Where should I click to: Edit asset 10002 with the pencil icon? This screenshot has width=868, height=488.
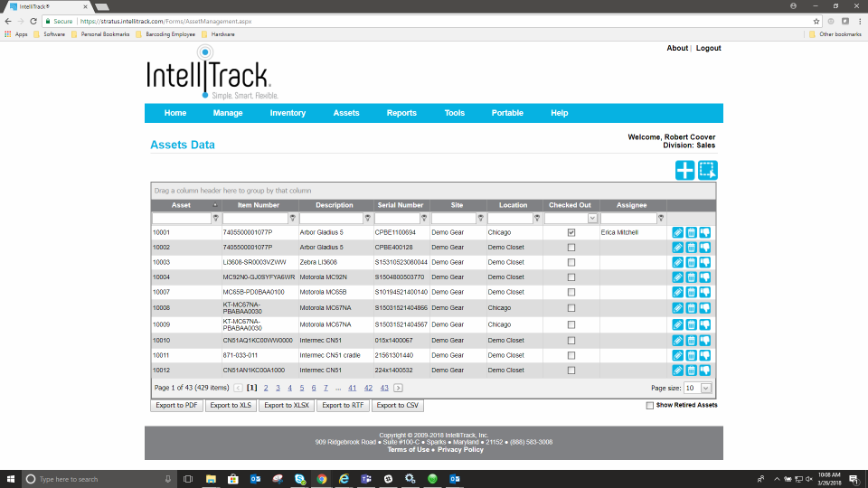[x=677, y=248]
